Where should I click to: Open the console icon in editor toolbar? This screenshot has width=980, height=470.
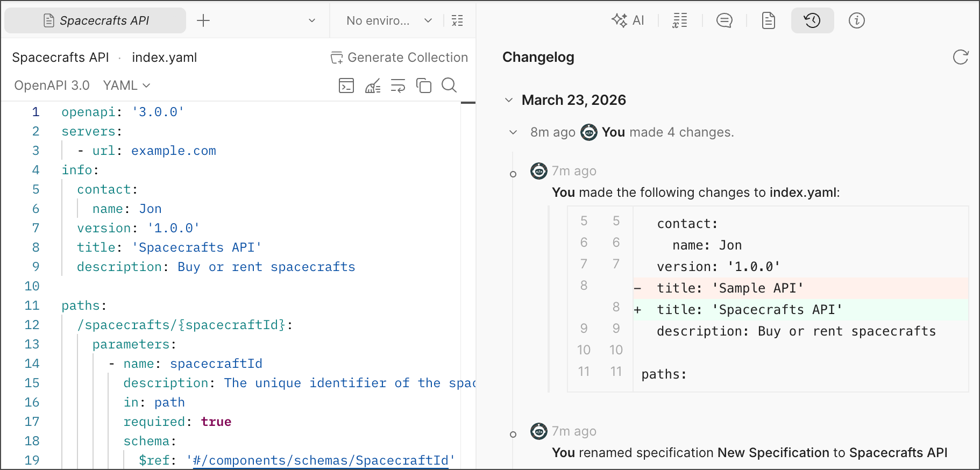[346, 86]
